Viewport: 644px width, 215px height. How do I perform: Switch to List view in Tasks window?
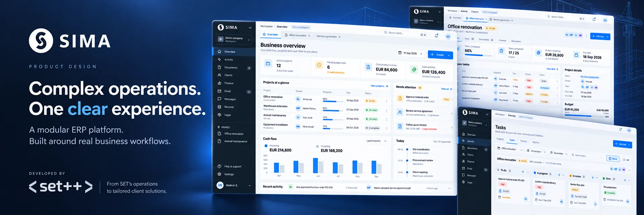[x=626, y=160]
